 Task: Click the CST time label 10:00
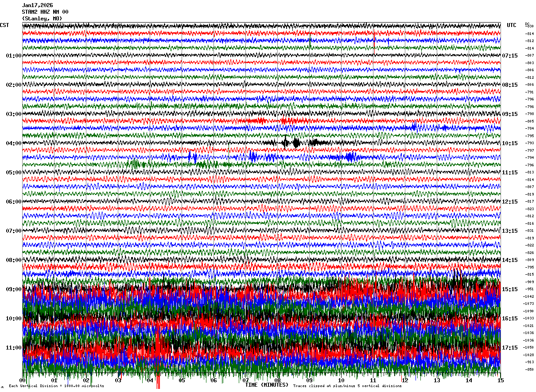pyautogui.click(x=14, y=319)
